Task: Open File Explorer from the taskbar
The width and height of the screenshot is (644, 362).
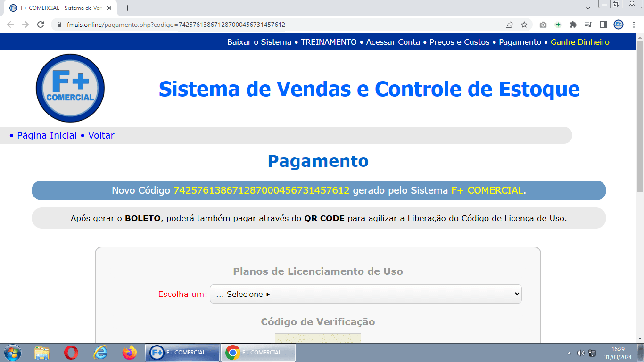Action: pos(41,352)
